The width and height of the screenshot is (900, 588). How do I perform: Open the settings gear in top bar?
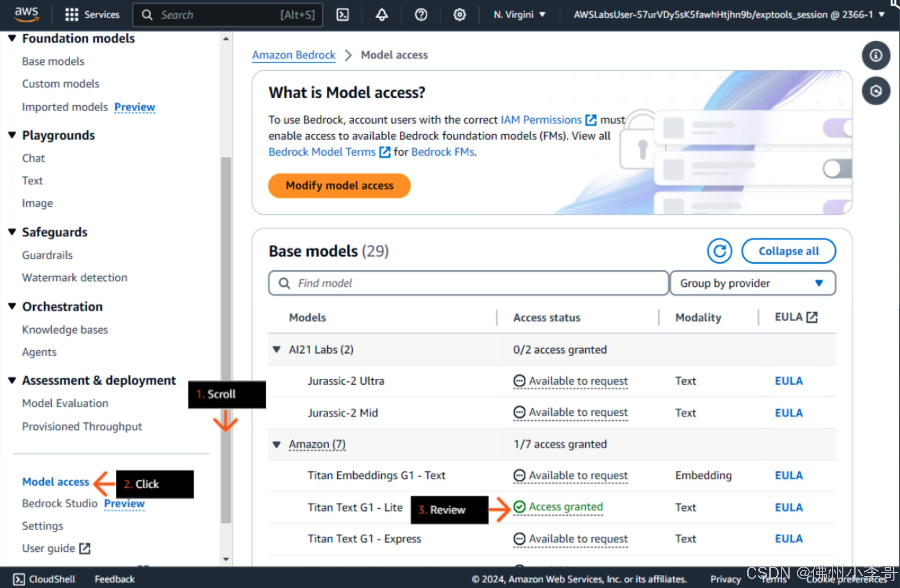pyautogui.click(x=459, y=15)
